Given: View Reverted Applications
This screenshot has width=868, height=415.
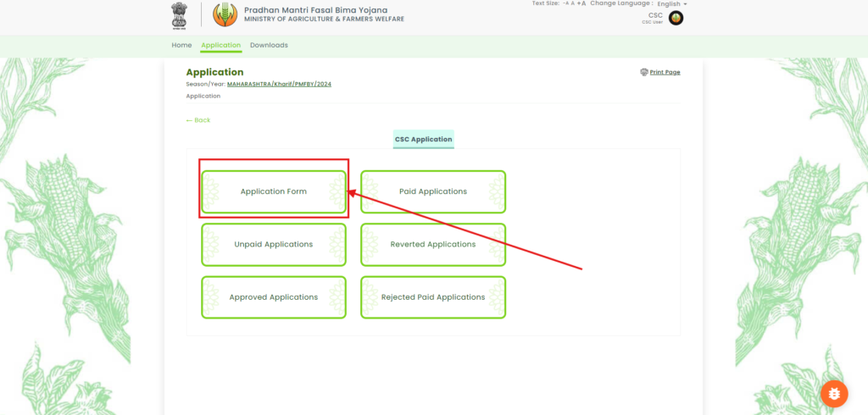Looking at the screenshot, I should [433, 244].
